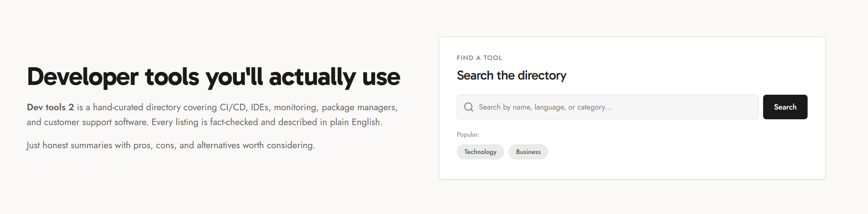The width and height of the screenshot is (868, 214).
Task: Click the bold 'Dev tools 2' text
Action: coord(50,107)
